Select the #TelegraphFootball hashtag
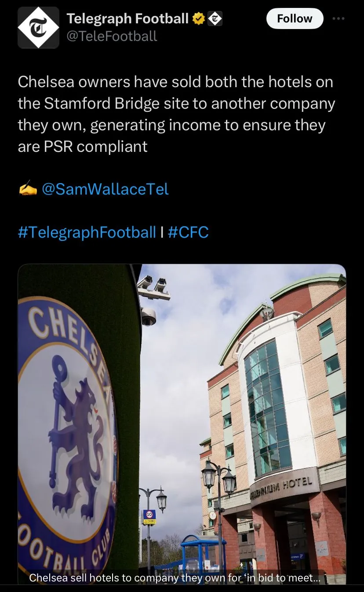 tap(87, 232)
